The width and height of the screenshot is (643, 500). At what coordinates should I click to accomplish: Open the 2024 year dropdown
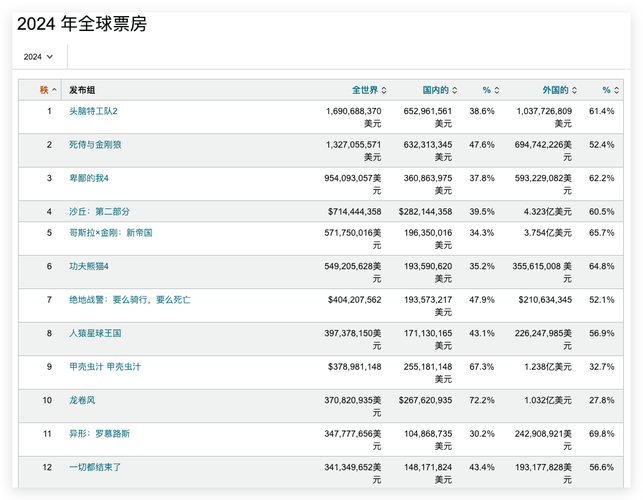point(38,57)
